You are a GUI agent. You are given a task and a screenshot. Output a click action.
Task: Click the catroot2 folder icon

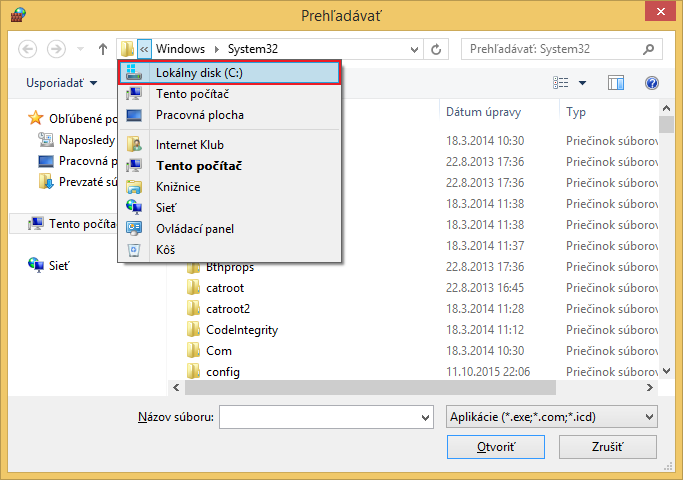point(193,308)
